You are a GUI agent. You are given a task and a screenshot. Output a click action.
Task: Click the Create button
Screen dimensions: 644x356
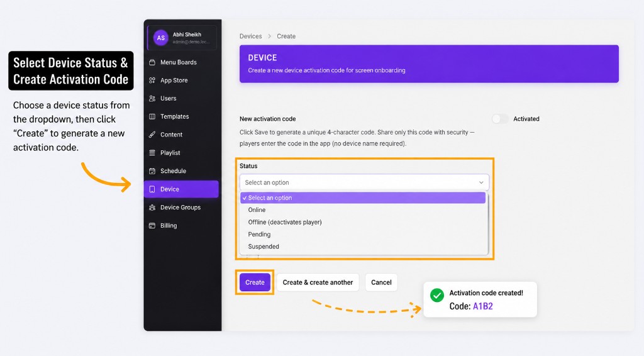coord(255,282)
